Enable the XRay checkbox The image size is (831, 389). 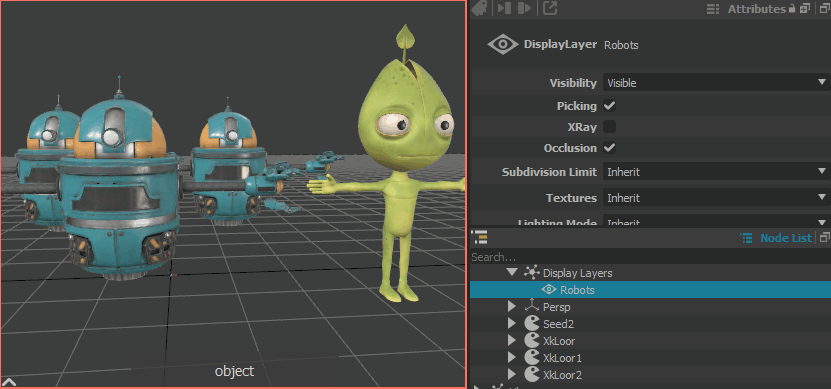(x=609, y=127)
